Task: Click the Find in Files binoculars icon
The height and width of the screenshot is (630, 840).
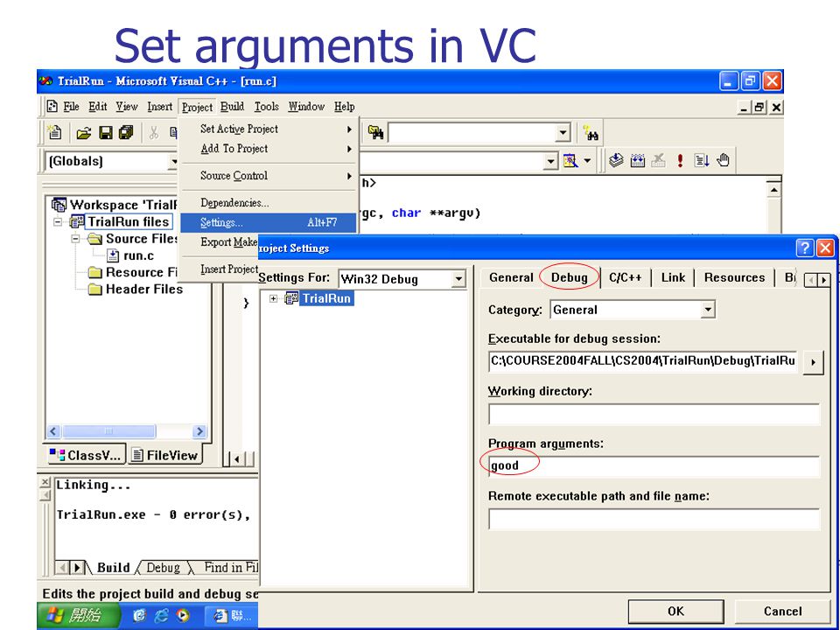Action: click(375, 132)
